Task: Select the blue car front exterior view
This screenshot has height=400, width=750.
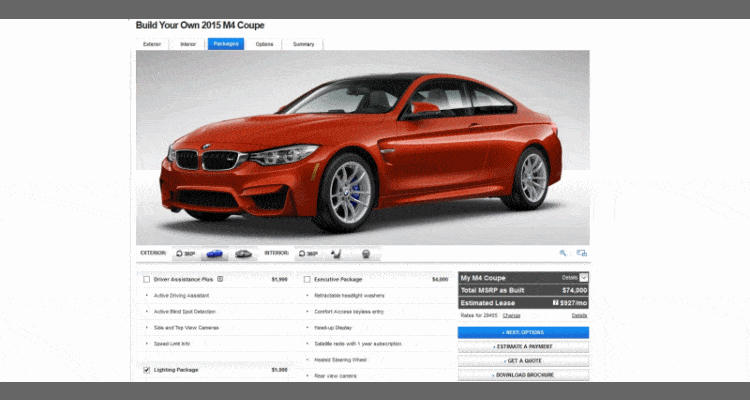Action: click(x=214, y=254)
